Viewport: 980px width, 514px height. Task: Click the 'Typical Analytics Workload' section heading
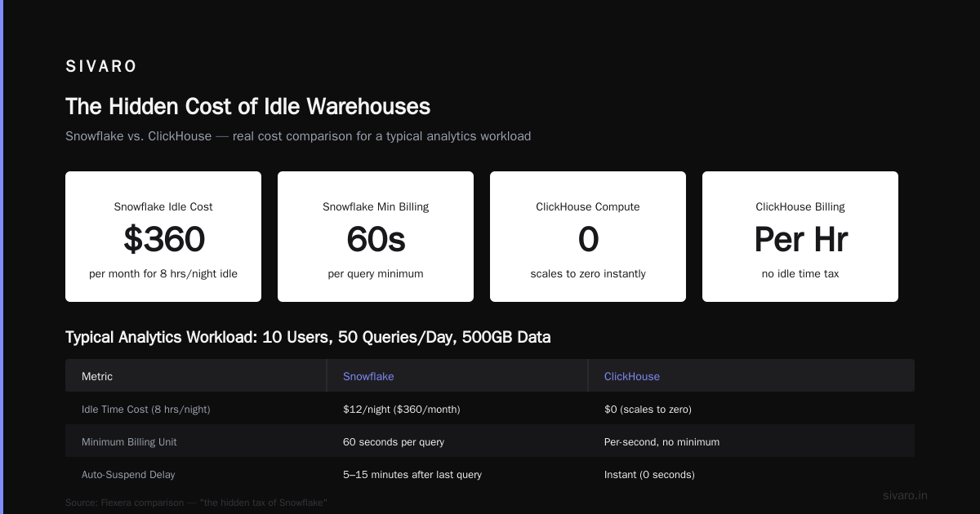coord(308,337)
